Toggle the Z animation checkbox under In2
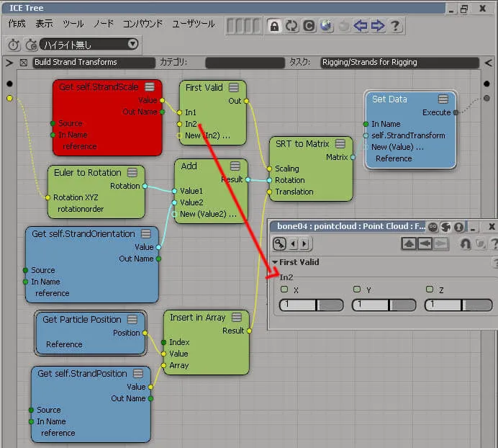This screenshot has width=498, height=448. (x=430, y=290)
